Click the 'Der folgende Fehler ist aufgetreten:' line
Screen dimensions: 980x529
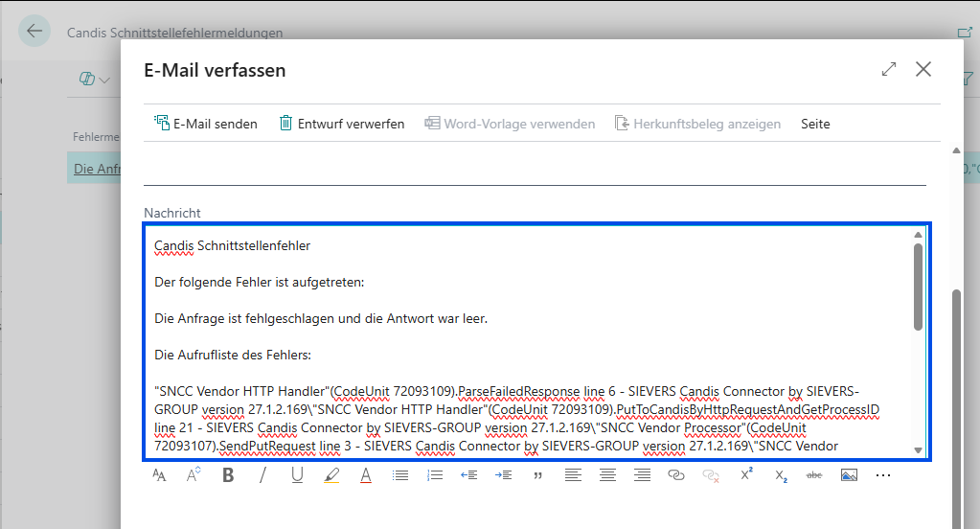260,282
